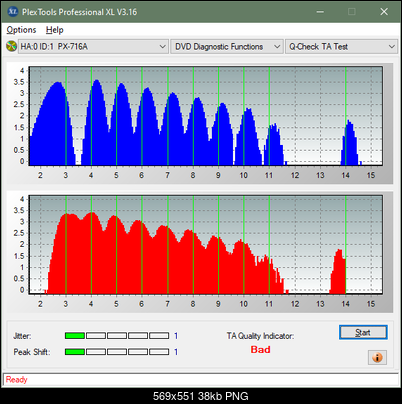The width and height of the screenshot is (402, 404).
Task: Click the disc drive icon beside the drive selector
Action: (11, 46)
